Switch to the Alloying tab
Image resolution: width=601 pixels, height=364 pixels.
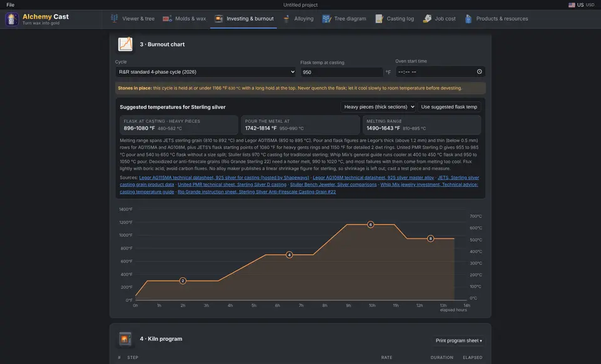[298, 18]
